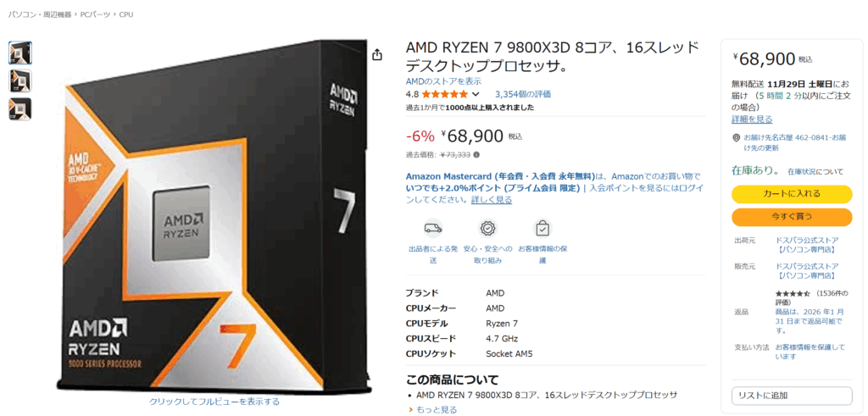Click the customer information protection icon
Image resolution: width=868 pixels, height=416 pixels.
542,228
